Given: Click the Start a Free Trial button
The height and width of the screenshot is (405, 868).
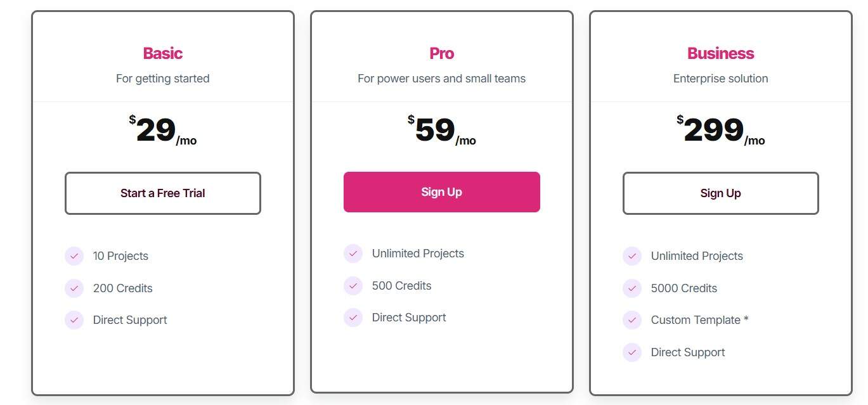Looking at the screenshot, I should pos(162,193).
